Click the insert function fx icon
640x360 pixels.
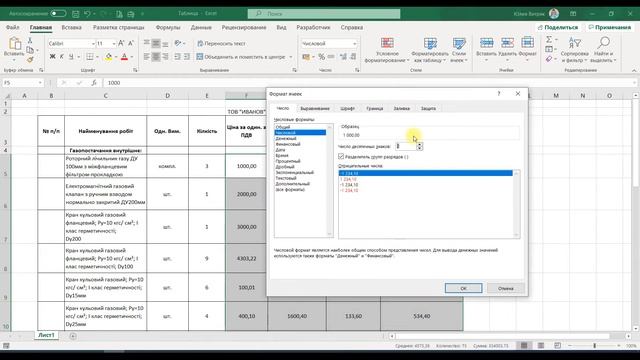tap(93, 83)
